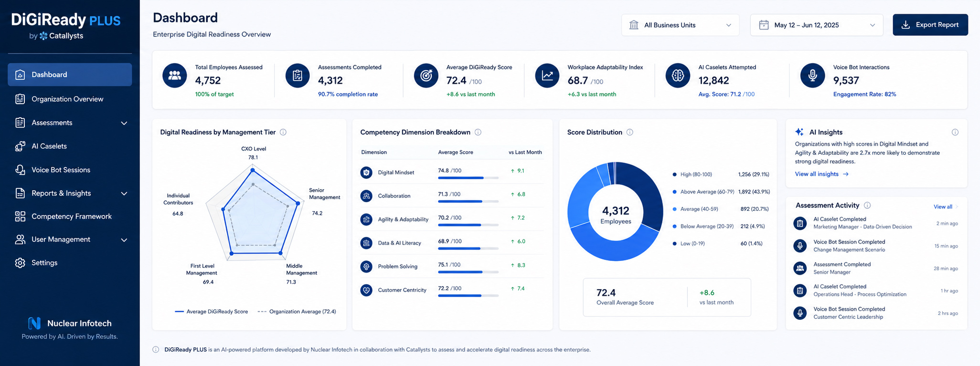Click the Digital Mindset dimension icon

[366, 172]
